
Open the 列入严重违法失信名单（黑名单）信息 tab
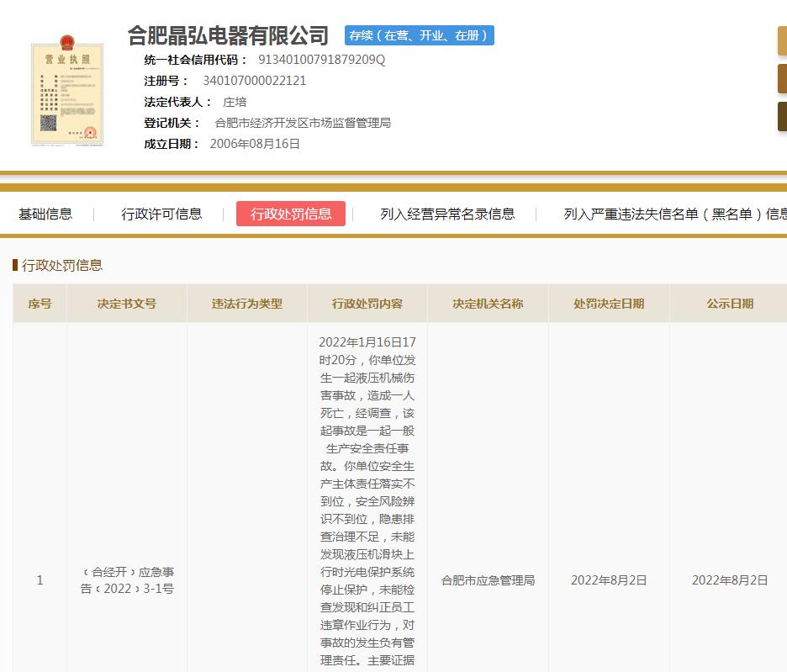tap(674, 214)
